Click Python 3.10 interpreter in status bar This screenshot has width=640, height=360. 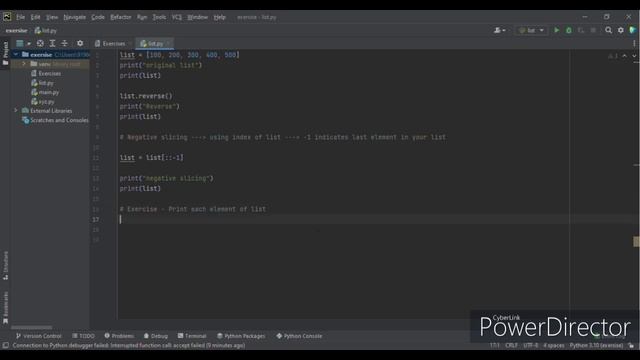click(596, 346)
